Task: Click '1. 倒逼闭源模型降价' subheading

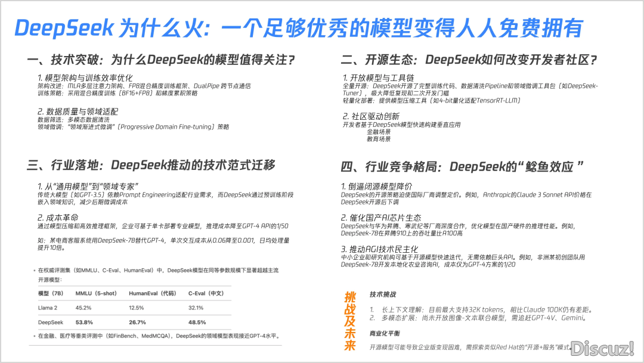Action: point(376,186)
